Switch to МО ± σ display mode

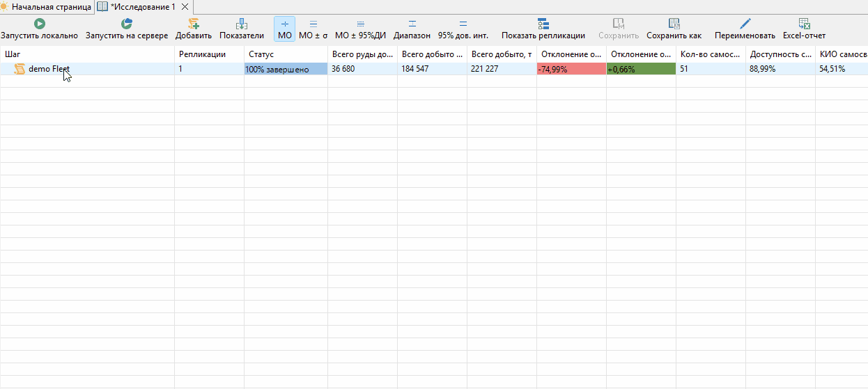313,29
